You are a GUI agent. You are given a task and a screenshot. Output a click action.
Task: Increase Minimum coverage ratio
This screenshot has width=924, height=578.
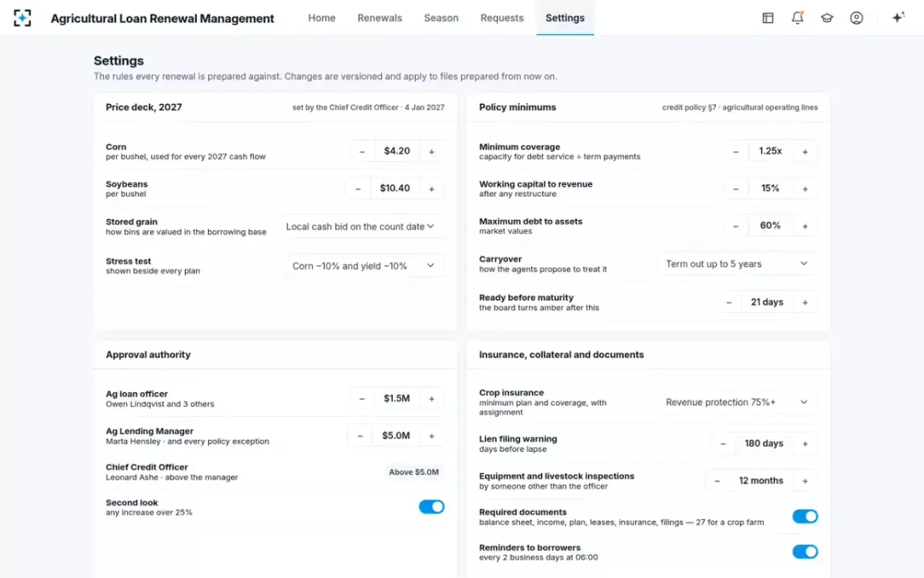click(x=805, y=152)
